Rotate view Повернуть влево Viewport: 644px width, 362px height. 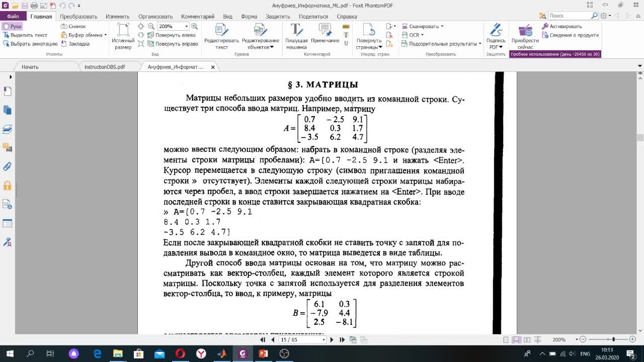tap(172, 35)
